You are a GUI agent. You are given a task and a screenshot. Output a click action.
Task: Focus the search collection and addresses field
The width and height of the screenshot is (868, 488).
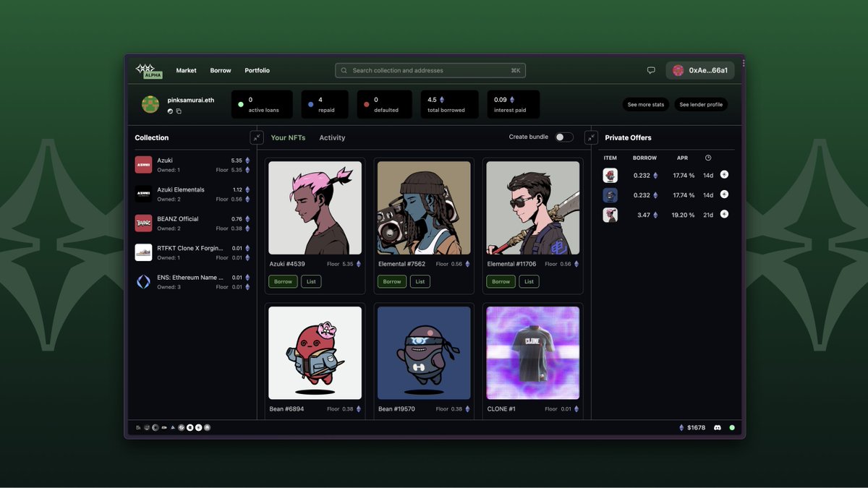click(430, 70)
